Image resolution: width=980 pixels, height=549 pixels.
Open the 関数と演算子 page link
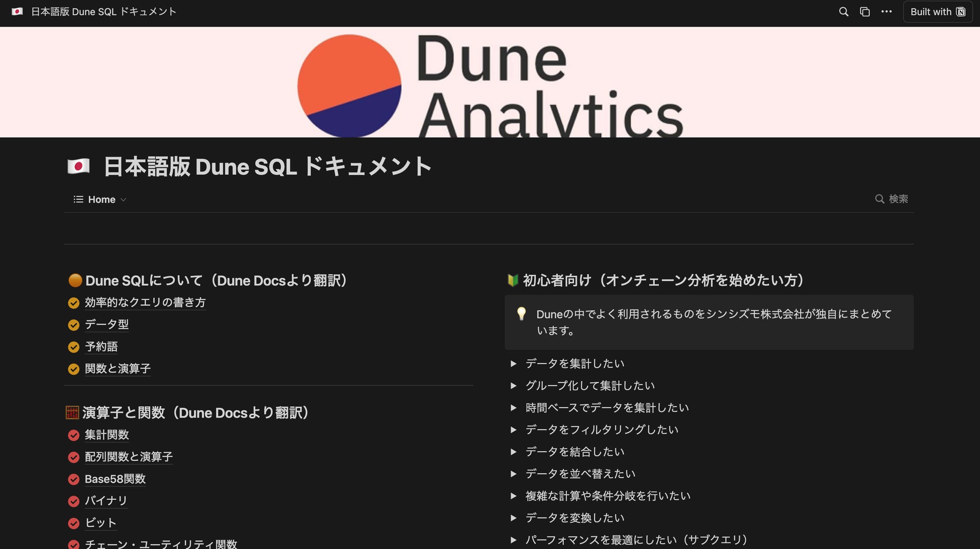click(117, 369)
